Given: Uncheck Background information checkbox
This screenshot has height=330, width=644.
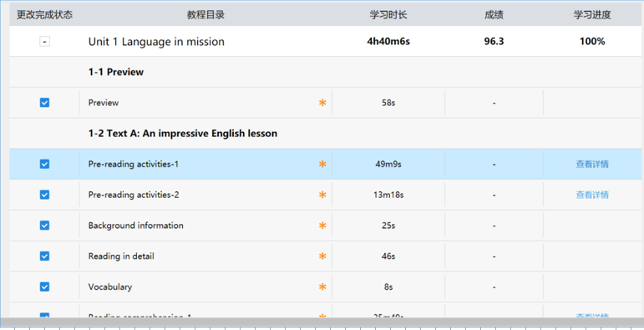Looking at the screenshot, I should (45, 226).
